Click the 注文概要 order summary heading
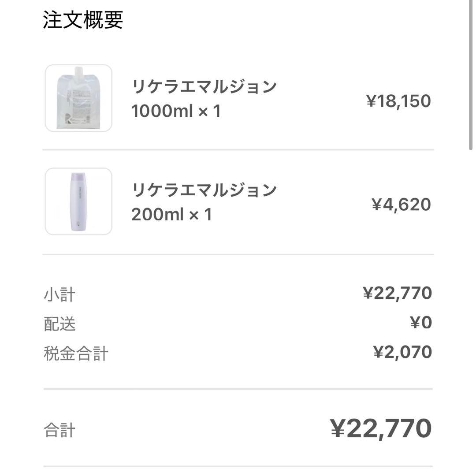Screen dimensions: 476x476 [x=82, y=19]
